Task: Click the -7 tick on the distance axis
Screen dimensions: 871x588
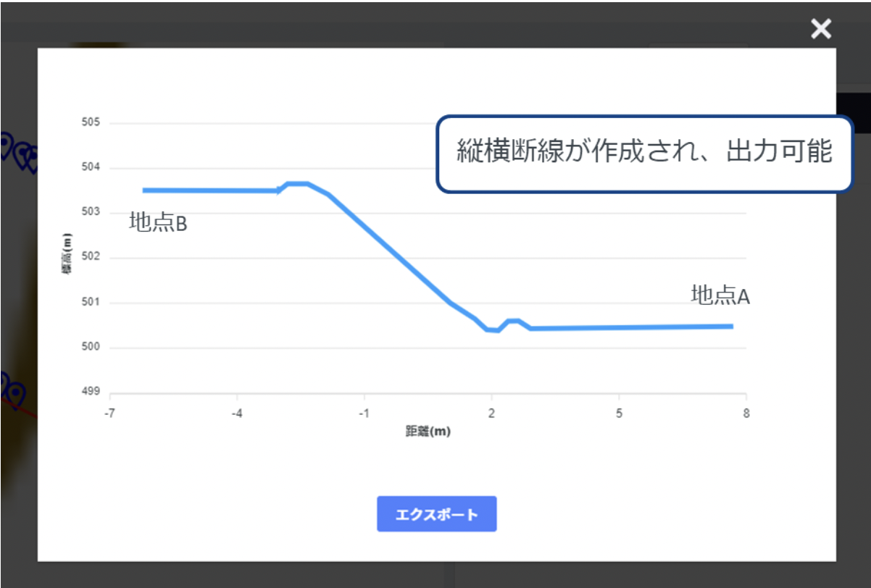Action: pos(109,413)
